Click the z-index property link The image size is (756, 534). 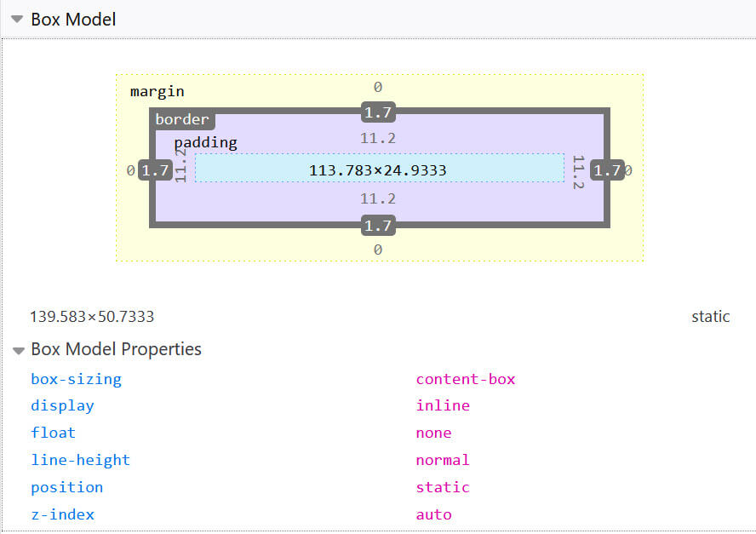[x=62, y=514]
